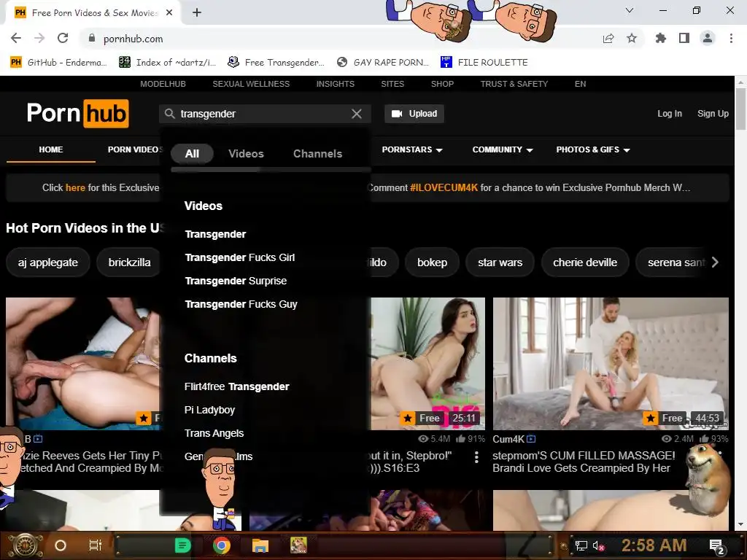Image resolution: width=747 pixels, height=560 pixels.
Task: Select the HOME navigation tab
Action: coord(51,149)
